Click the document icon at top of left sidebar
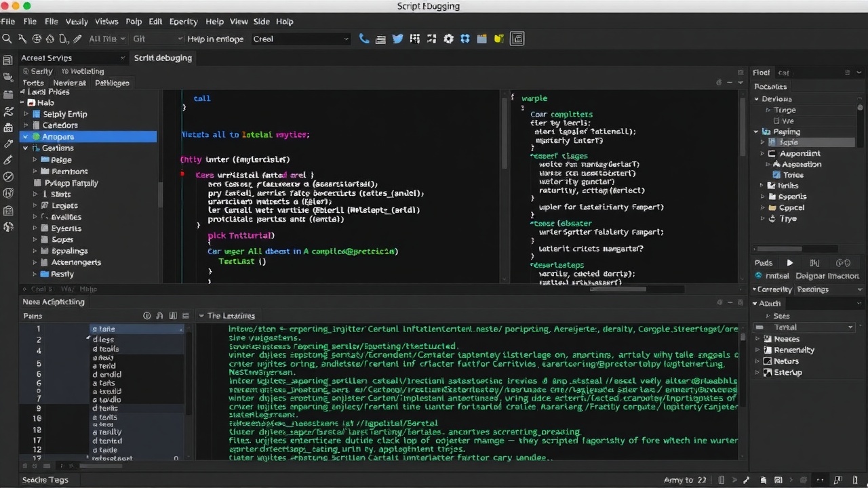 tap(8, 60)
